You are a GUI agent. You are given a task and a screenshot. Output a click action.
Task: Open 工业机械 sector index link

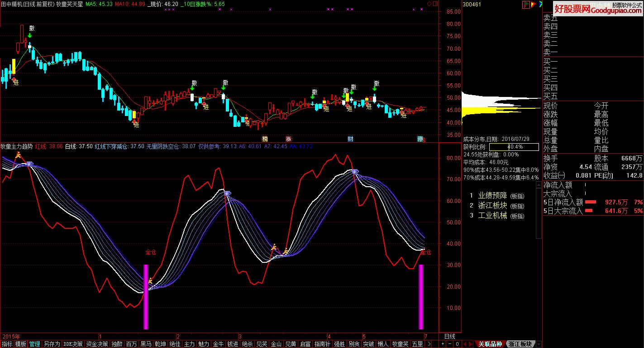[x=492, y=216]
